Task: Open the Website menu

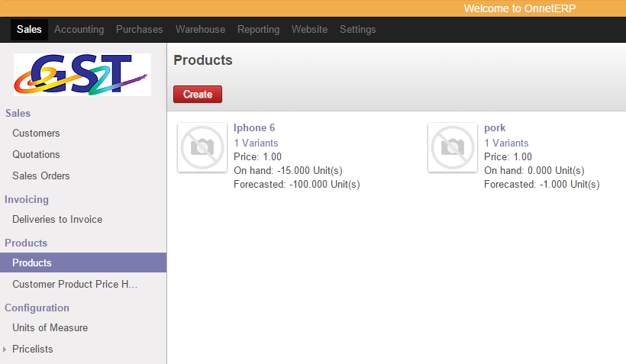Action: pyautogui.click(x=309, y=30)
